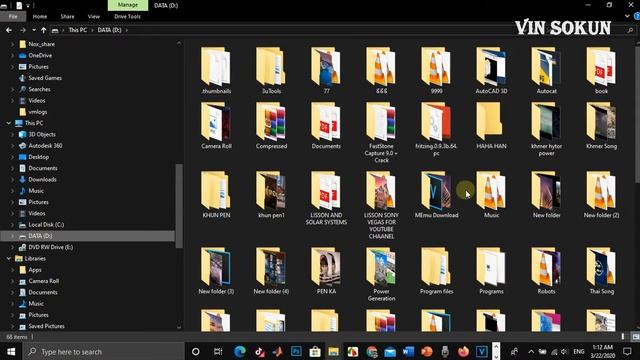The width and height of the screenshot is (640, 360).
Task: Open Microsoft Word from the taskbar
Action: tap(408, 351)
